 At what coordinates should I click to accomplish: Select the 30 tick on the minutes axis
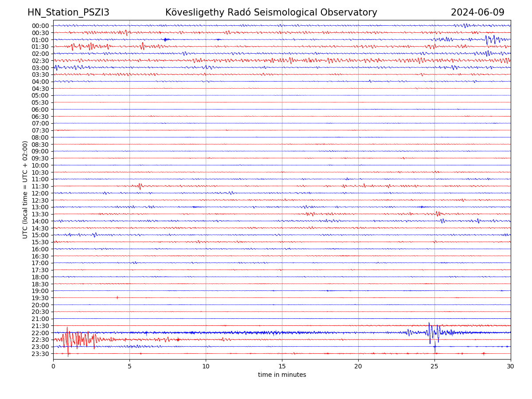[x=511, y=366]
